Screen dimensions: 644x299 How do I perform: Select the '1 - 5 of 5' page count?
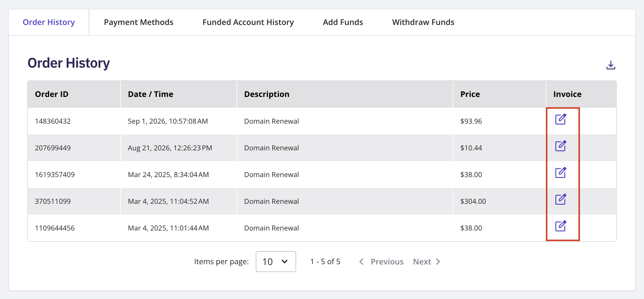click(x=325, y=262)
